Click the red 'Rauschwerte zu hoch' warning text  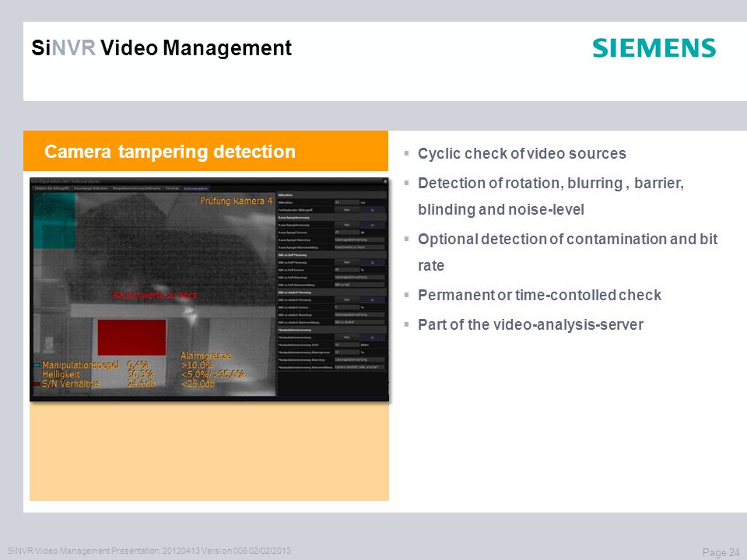[x=155, y=295]
